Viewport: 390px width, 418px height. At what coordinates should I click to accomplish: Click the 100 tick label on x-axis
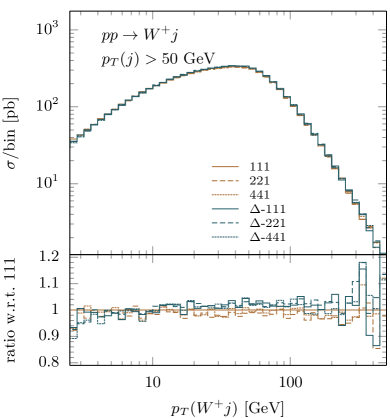(x=291, y=383)
